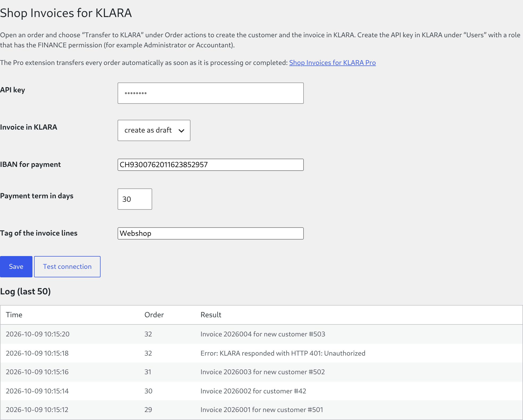Click result 'Invoice 2026002 for customer #42'
The image size is (523, 420).
[x=253, y=391]
